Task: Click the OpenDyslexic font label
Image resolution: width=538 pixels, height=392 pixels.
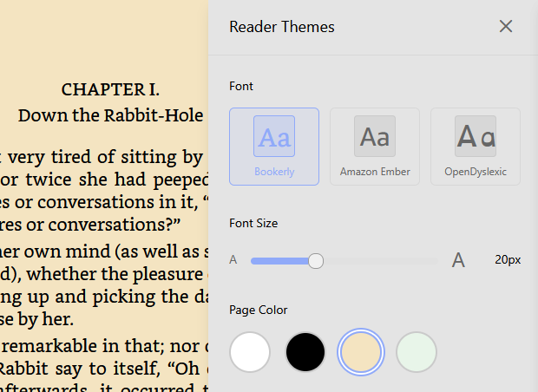Action: 476,172
